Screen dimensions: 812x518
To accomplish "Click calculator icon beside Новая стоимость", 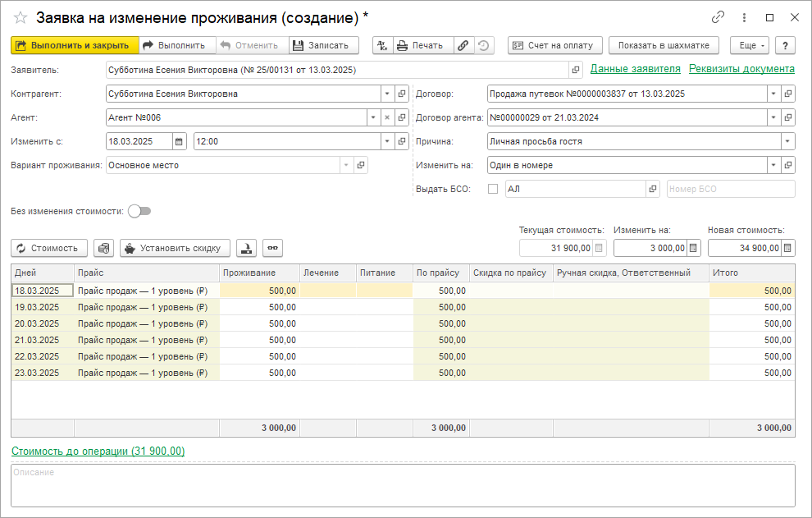I will point(787,248).
